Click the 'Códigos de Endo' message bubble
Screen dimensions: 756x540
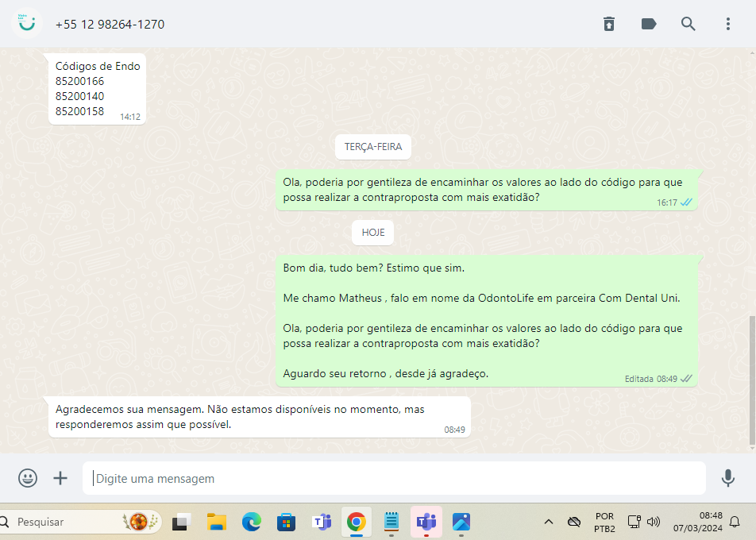tap(97, 88)
